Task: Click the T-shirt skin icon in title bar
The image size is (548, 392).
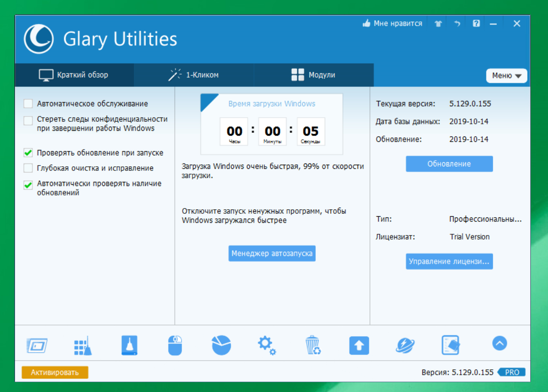Action: pyautogui.click(x=438, y=24)
